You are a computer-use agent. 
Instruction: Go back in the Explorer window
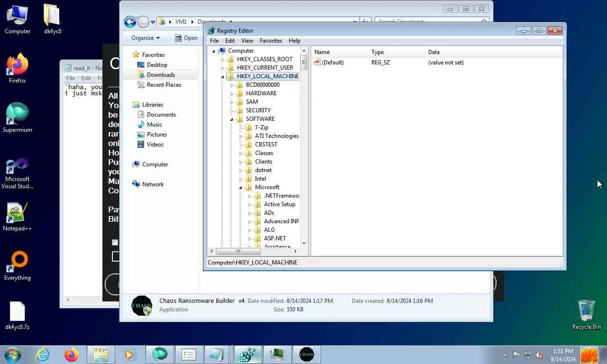[130, 22]
